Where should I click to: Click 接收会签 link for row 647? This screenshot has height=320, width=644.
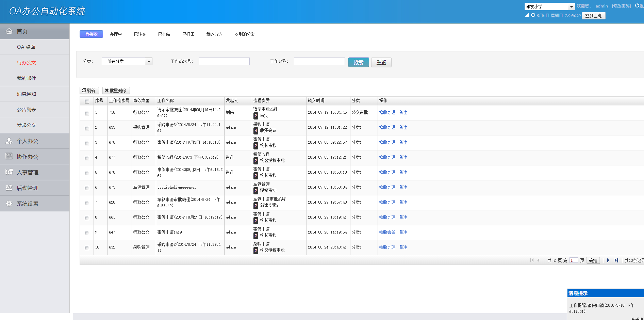pyautogui.click(x=387, y=232)
